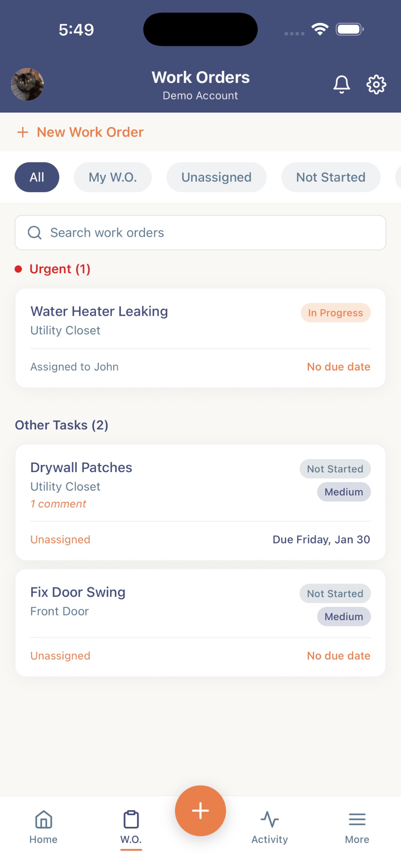View the 1 comment link
Screen dimensions: 401x868
coord(58,504)
